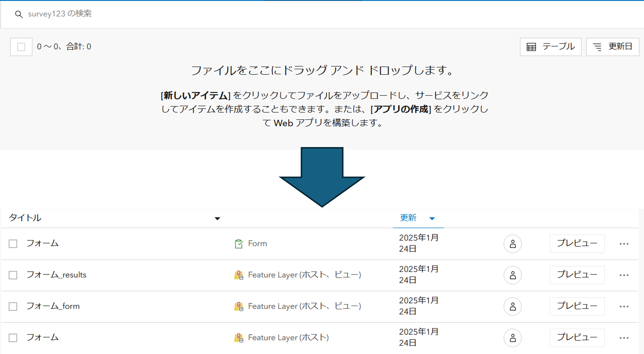
Task: Open three-dots menu for hosted フォーム feature layer
Action: point(624,338)
